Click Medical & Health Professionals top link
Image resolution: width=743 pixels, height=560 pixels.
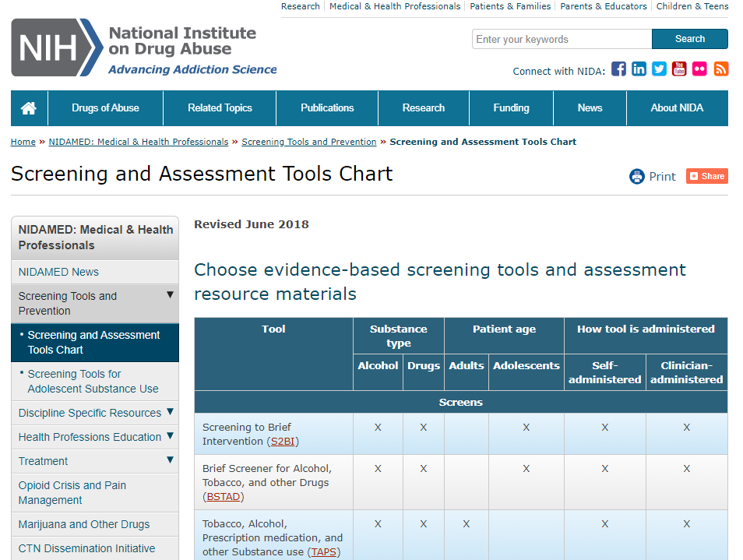click(395, 6)
